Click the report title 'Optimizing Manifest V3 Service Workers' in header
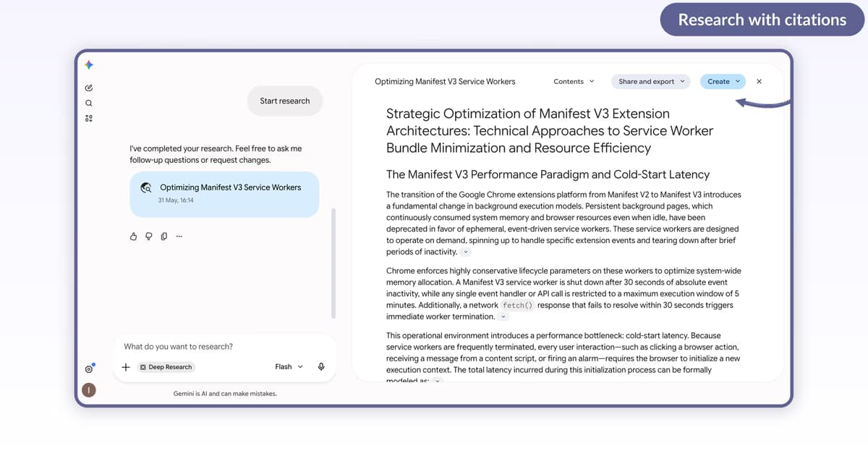Image resolution: width=868 pixels, height=456 pixels. 445,82
